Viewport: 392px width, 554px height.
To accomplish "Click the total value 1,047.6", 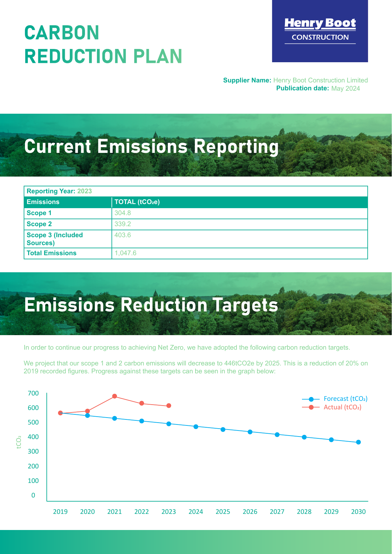I will (x=125, y=253).
